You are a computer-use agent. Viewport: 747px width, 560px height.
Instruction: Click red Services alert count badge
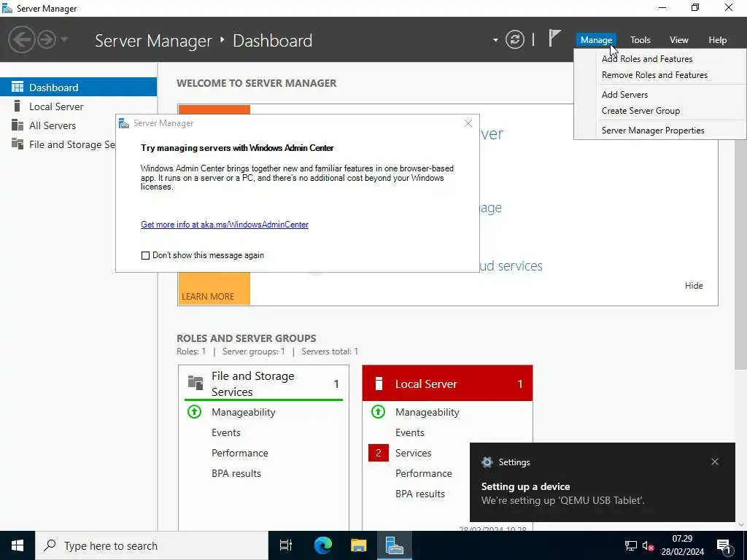tap(379, 453)
